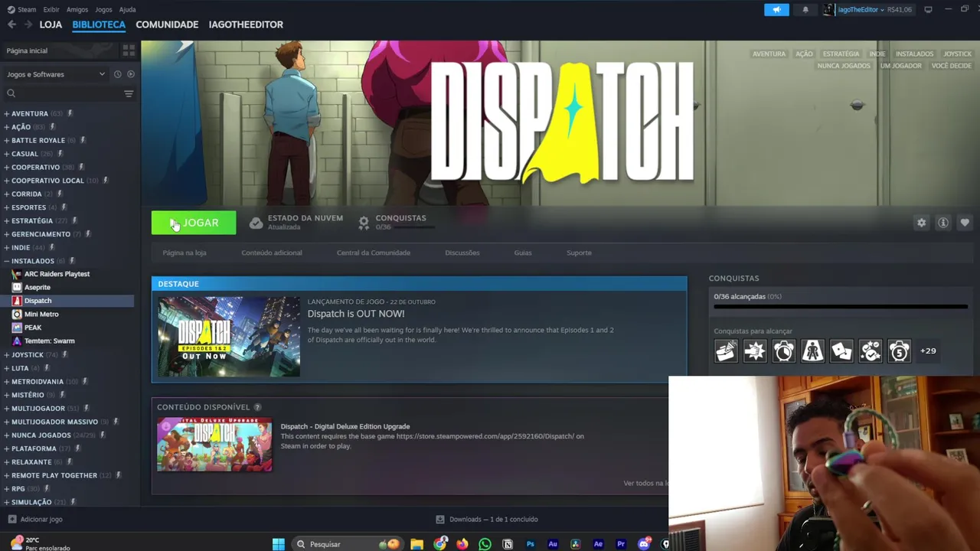The height and width of the screenshot is (551, 980).
Task: Open Conteúdo adicional link
Action: 272,253
